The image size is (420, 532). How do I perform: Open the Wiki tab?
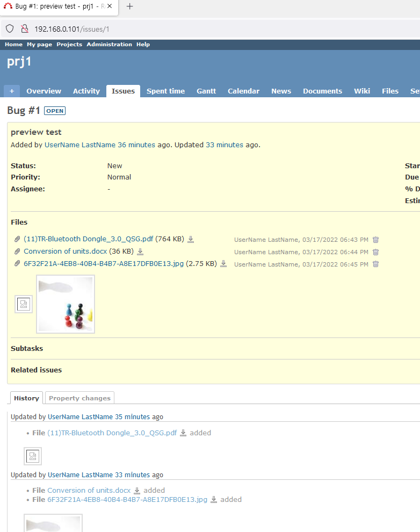tap(361, 91)
